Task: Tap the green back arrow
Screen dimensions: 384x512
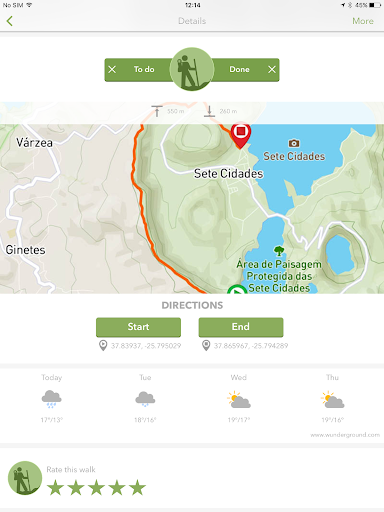Action: tap(10, 21)
